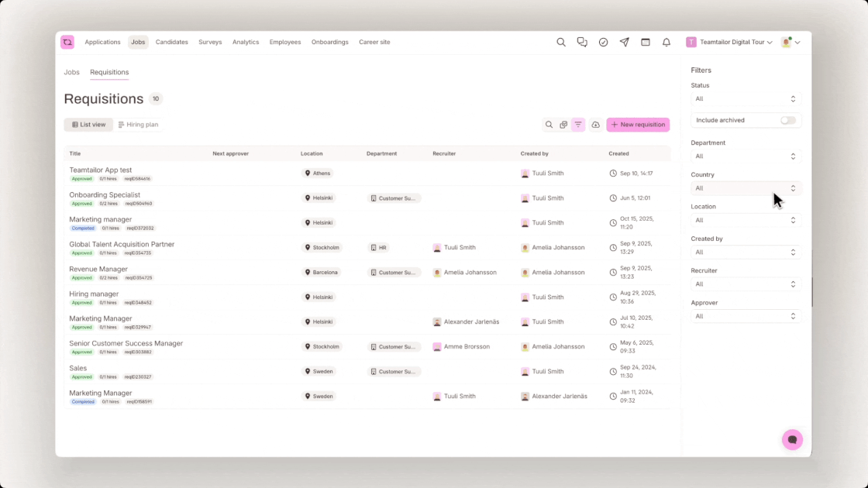
Task: Open the Revenue Manager requisition
Action: coord(98,269)
